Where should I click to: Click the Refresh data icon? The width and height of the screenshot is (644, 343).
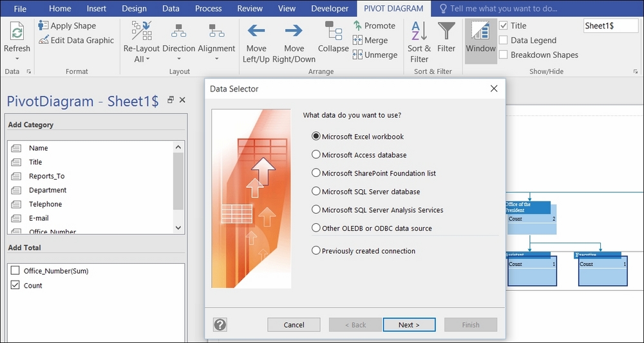point(17,32)
